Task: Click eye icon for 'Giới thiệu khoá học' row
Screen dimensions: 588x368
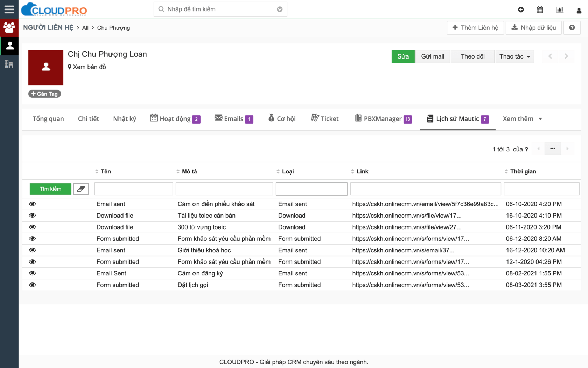Action: pyautogui.click(x=33, y=250)
